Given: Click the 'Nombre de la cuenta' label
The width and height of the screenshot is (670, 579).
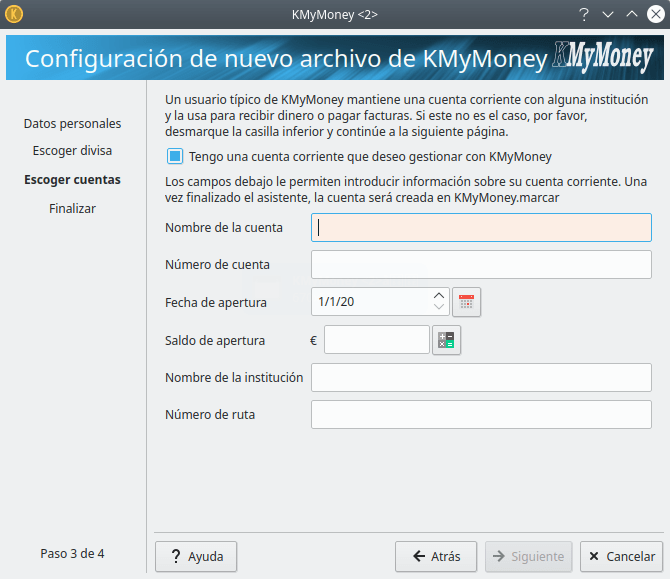Looking at the screenshot, I should click(223, 227).
